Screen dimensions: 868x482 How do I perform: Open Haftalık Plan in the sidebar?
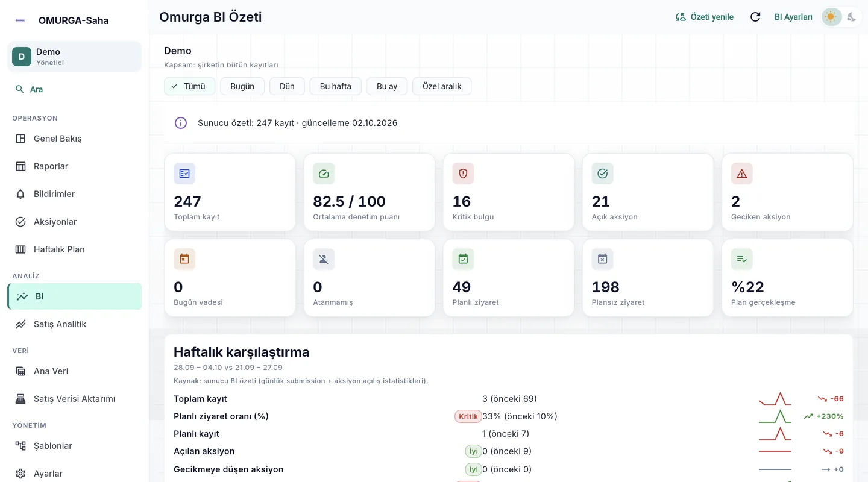tap(75, 249)
